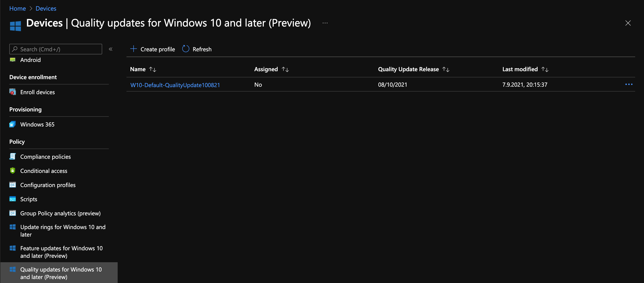
Task: Click the Quality Update Release header
Action: click(408, 69)
